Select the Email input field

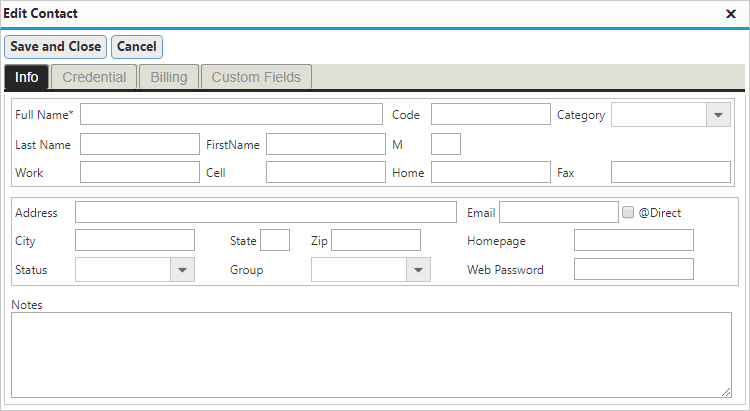[x=559, y=212]
